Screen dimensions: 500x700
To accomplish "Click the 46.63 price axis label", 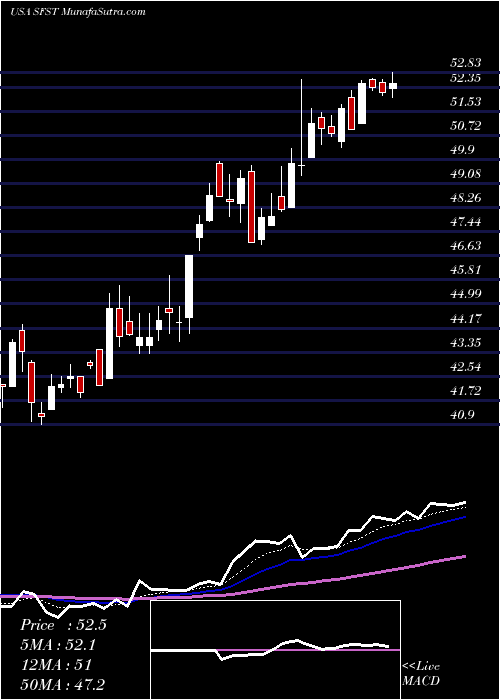I will (x=465, y=247).
